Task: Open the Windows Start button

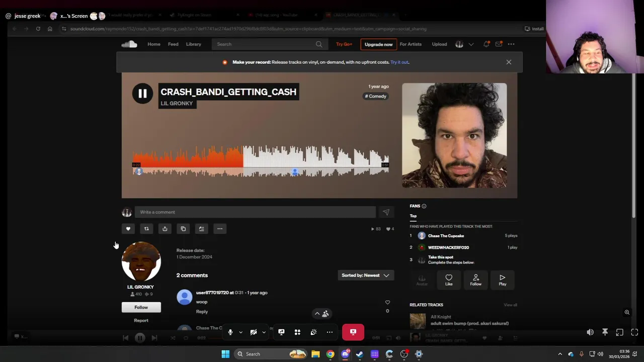Action: click(x=225, y=354)
